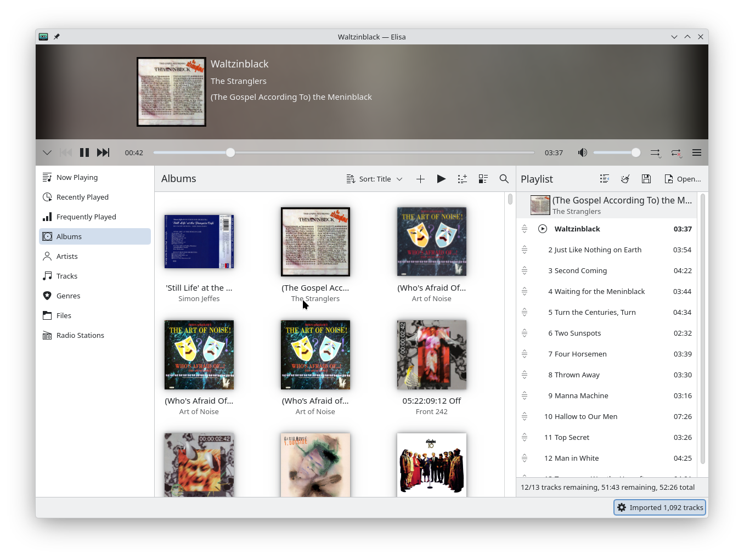
Task: Select track 9 Manna Machine in playlist
Action: [607, 395]
